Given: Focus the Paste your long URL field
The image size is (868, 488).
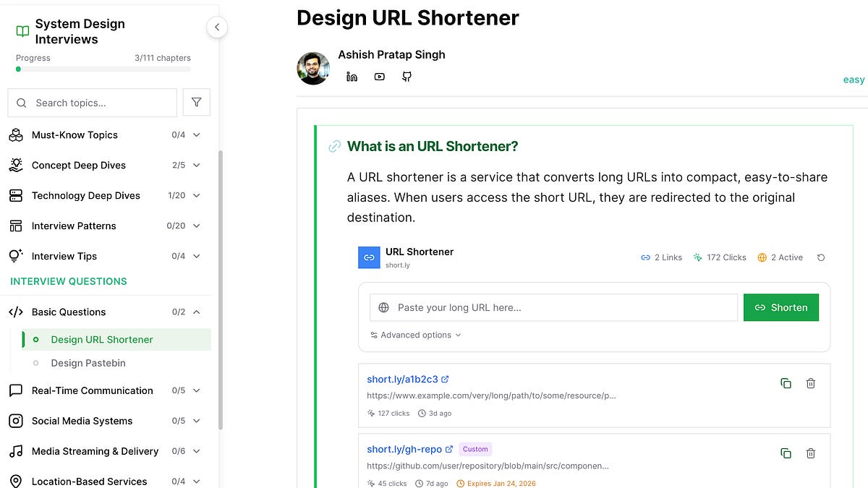Looking at the screenshot, I should tap(554, 307).
